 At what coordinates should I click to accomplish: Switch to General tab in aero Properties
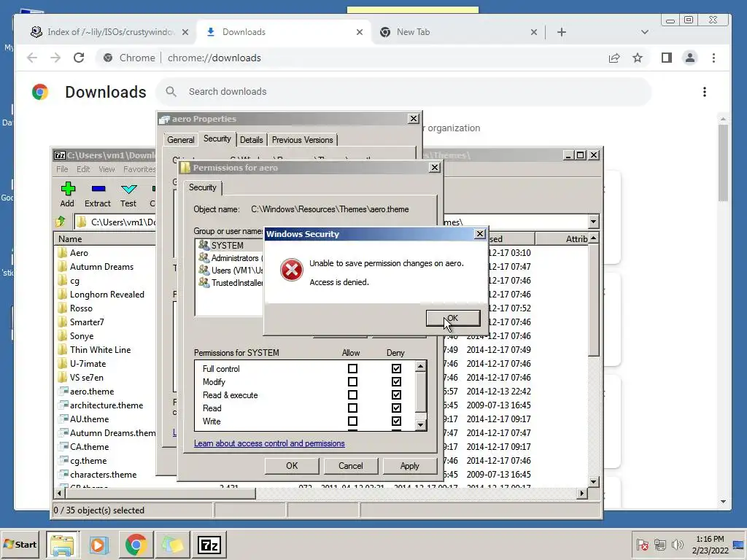tap(181, 140)
